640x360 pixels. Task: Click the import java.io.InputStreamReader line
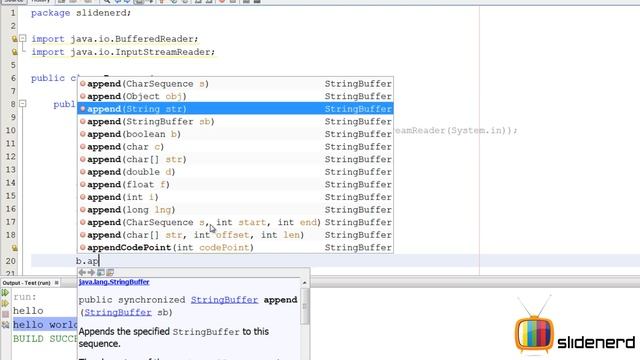pyautogui.click(x=123, y=52)
